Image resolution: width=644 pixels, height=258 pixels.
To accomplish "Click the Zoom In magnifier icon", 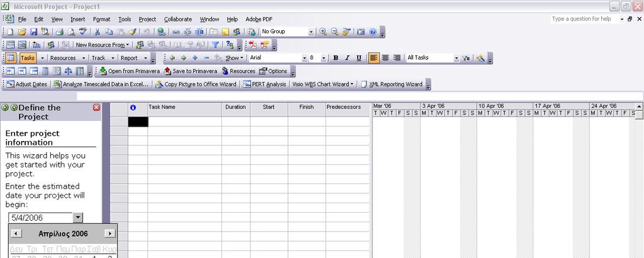I will (x=323, y=31).
